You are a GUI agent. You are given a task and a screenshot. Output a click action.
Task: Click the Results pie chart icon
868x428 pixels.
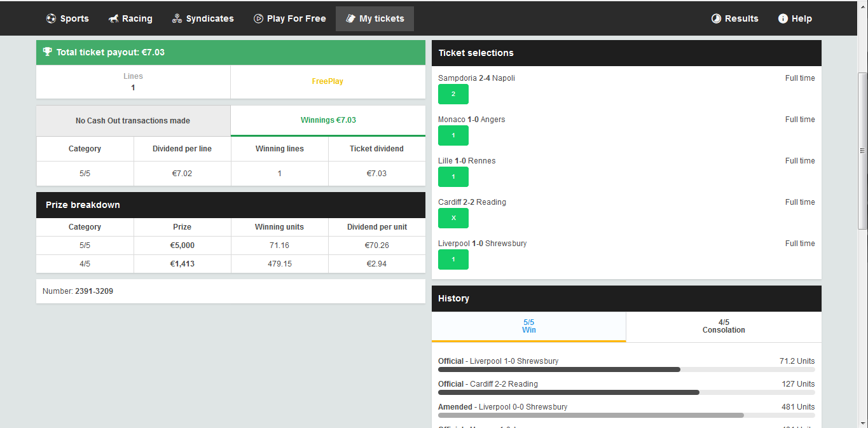716,18
